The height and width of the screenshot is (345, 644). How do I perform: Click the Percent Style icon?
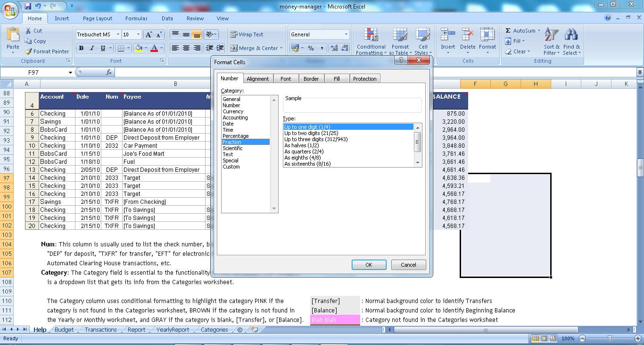coord(311,48)
